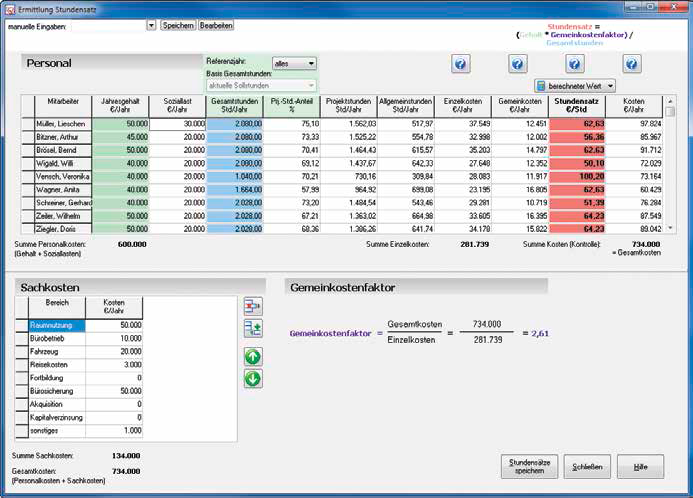693x498 pixels.
Task: Select employee cell Wigald, Willi
Action: point(63,163)
